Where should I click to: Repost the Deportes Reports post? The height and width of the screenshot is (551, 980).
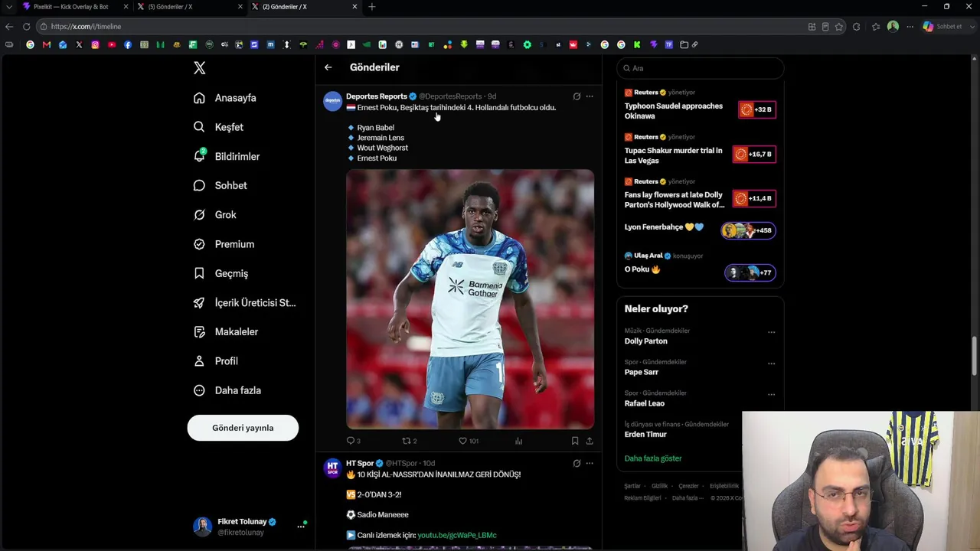[410, 441]
